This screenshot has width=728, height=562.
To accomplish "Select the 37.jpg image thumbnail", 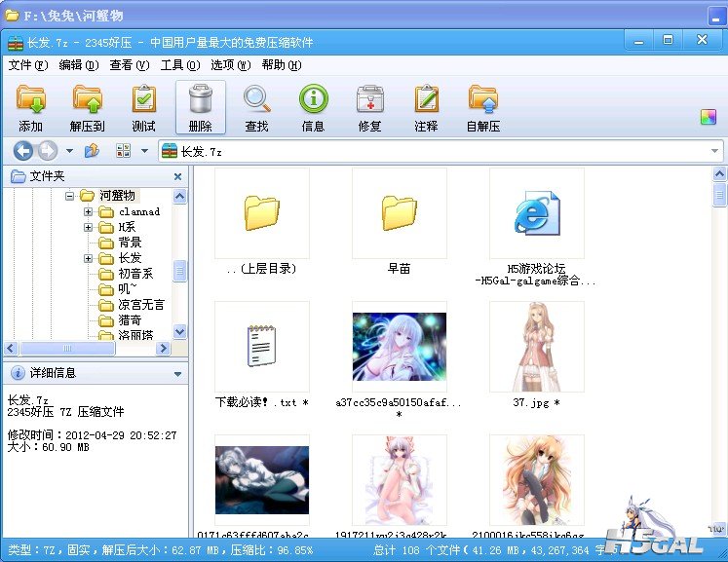I will 537,347.
